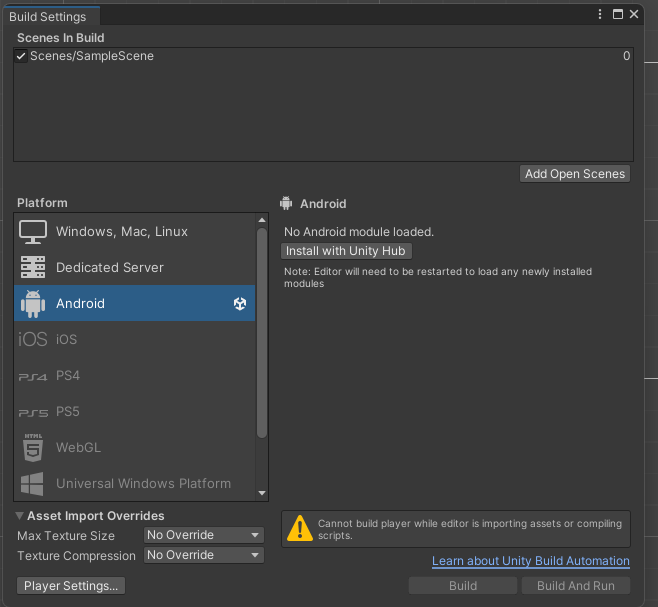Viewport: 658px width, 607px height.
Task: Click the Universal Windows Platform logo icon
Action: point(32,484)
